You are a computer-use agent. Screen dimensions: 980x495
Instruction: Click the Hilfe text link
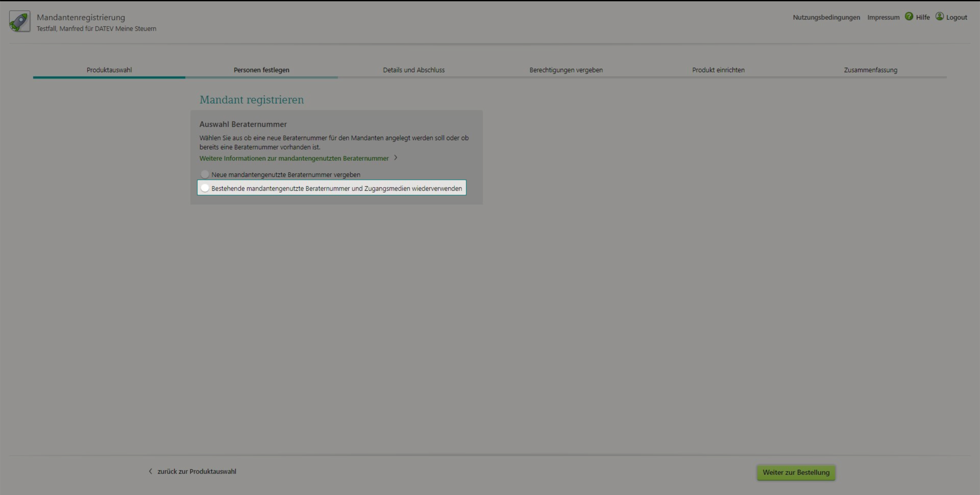(923, 18)
